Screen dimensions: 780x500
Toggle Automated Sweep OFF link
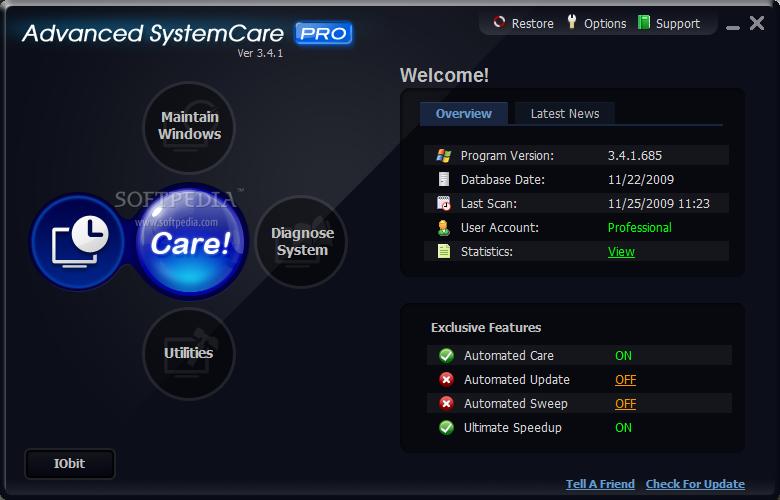click(x=625, y=403)
